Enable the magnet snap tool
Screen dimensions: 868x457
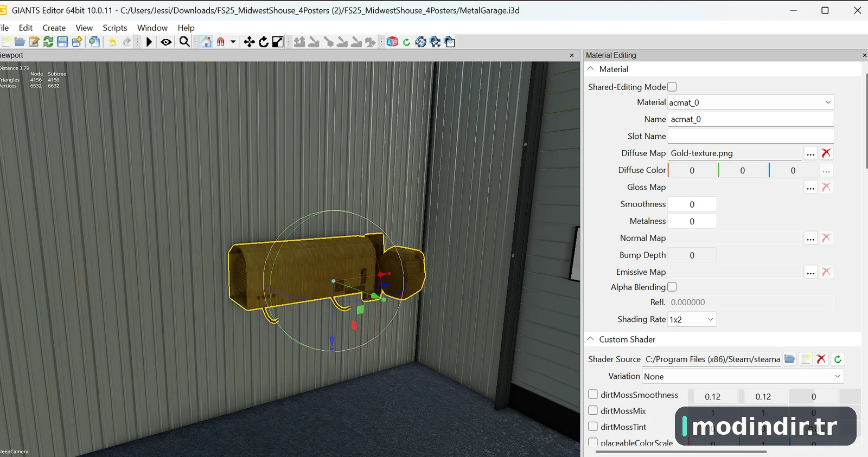point(221,42)
